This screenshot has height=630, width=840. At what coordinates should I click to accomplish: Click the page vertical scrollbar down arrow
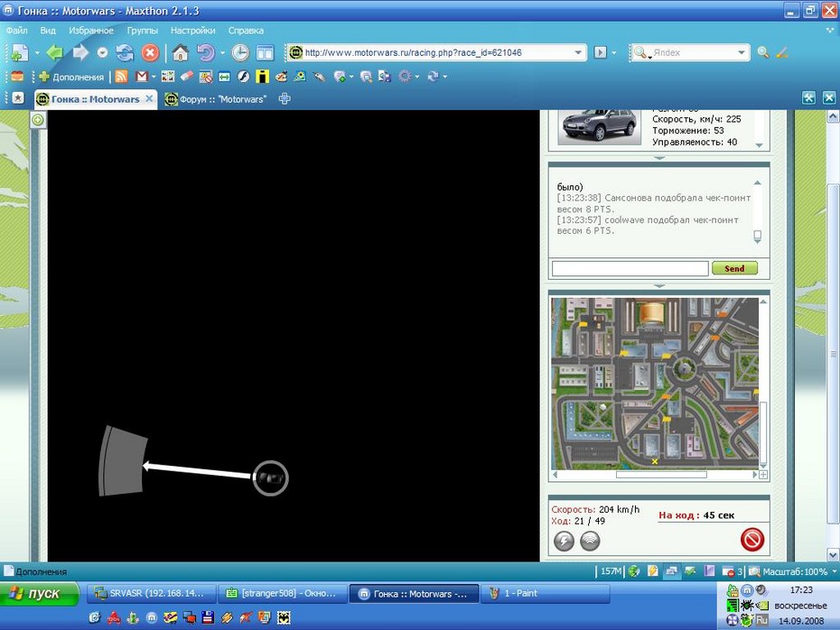pos(833,555)
